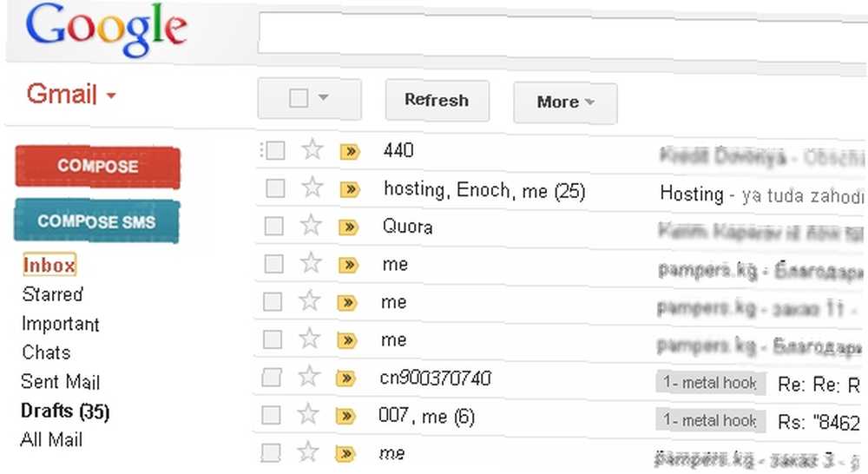Go to the Sent Mail folder
Image resolution: width=868 pixels, height=474 pixels.
(60, 381)
